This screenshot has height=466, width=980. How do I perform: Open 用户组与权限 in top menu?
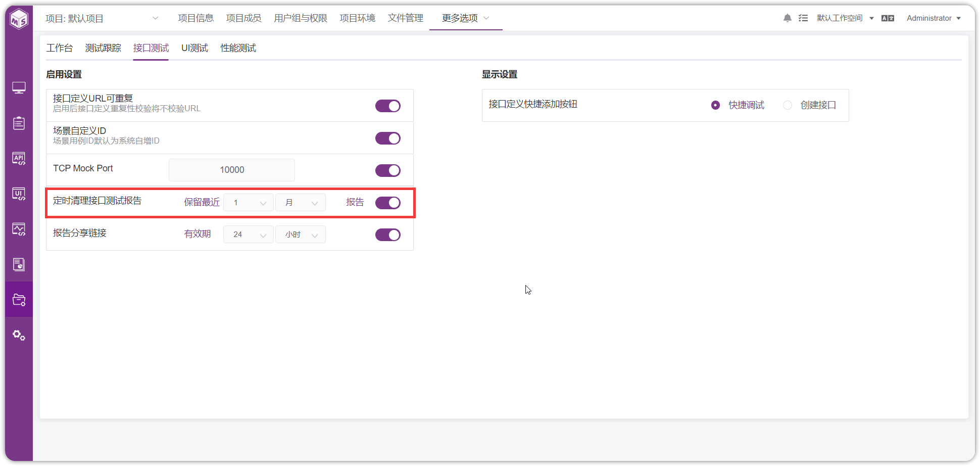(301, 18)
